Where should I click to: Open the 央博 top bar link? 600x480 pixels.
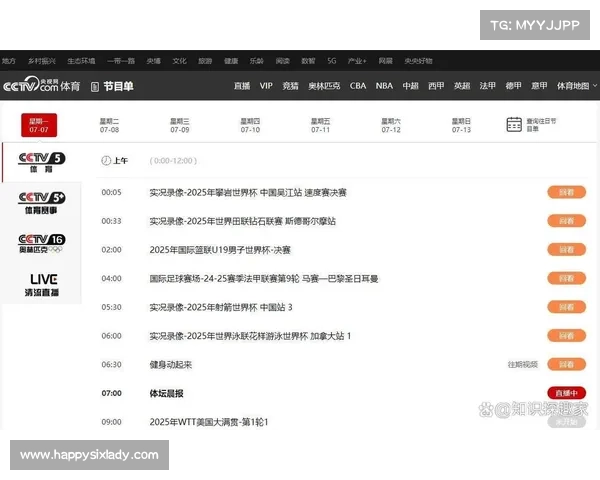click(x=153, y=61)
